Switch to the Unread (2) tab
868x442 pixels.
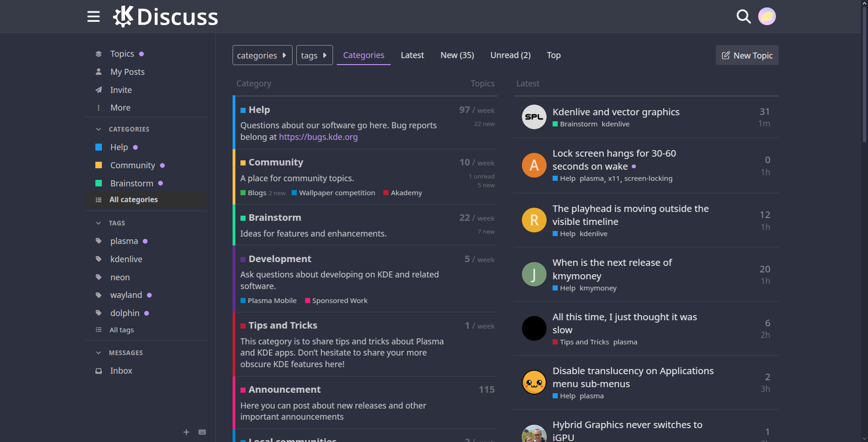coord(510,55)
